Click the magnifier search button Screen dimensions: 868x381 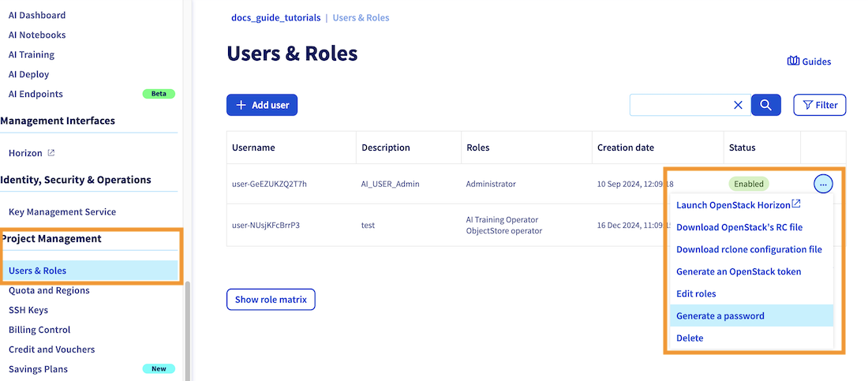(765, 105)
